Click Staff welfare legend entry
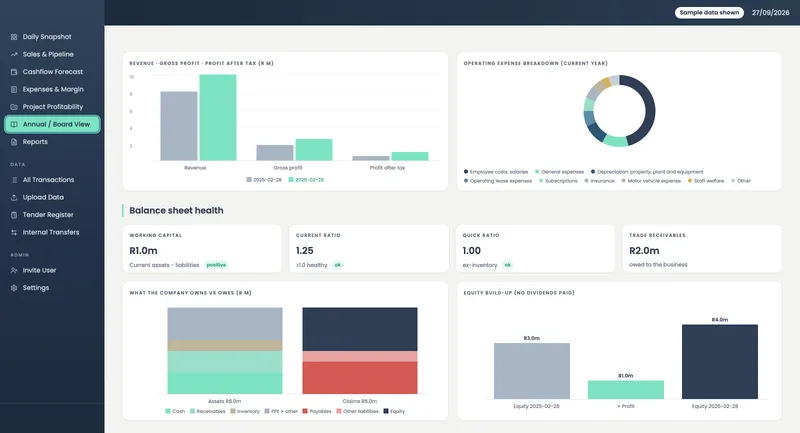 click(x=706, y=181)
